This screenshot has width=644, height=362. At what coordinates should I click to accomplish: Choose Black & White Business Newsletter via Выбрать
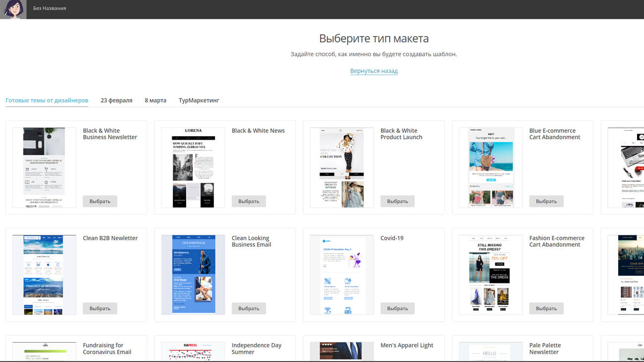coord(100,201)
